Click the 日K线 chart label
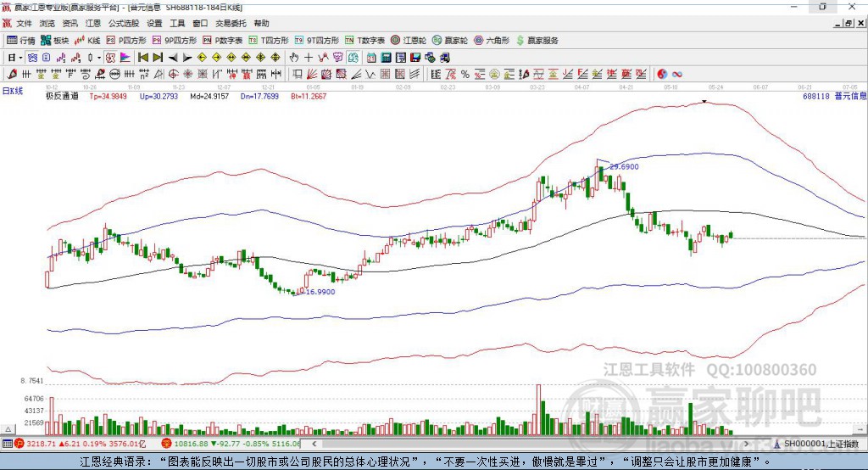 click(x=13, y=91)
